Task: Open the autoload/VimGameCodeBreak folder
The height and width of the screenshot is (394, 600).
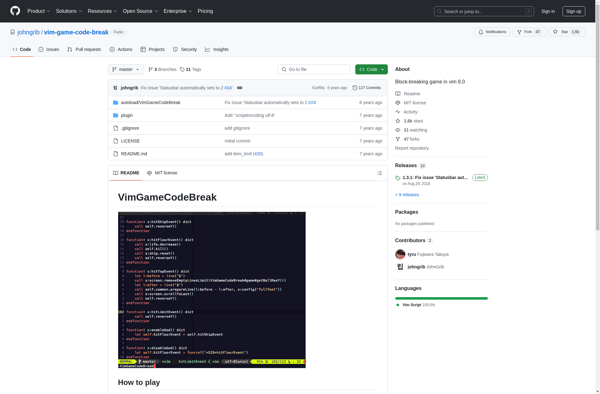Action: tap(150, 103)
